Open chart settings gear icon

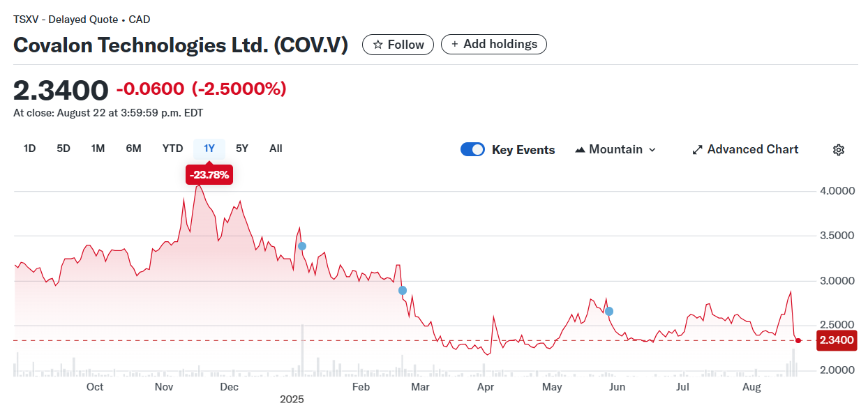839,150
